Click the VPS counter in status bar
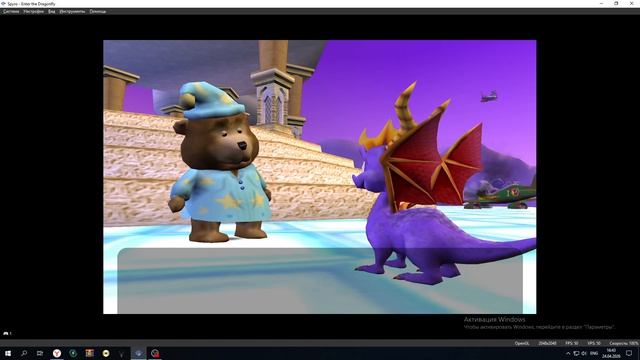The image size is (640, 360). tap(594, 343)
